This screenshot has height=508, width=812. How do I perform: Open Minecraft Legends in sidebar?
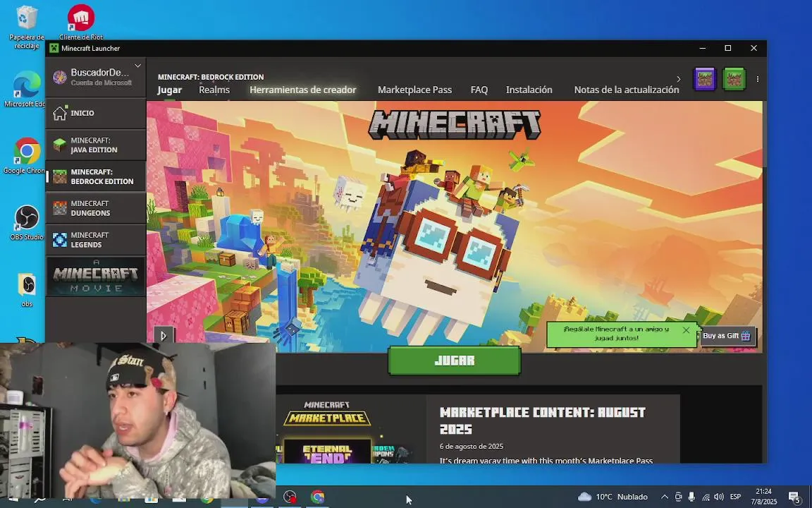[x=95, y=240]
